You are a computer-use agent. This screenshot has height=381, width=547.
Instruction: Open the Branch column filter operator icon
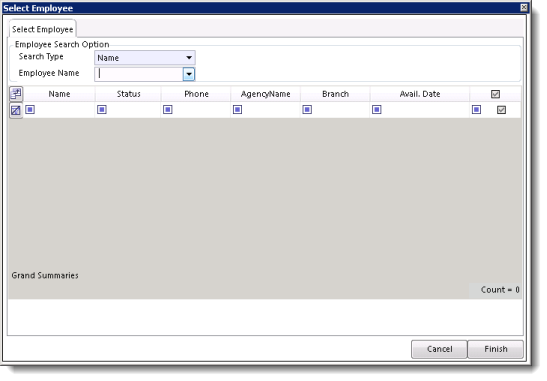tap(307, 110)
